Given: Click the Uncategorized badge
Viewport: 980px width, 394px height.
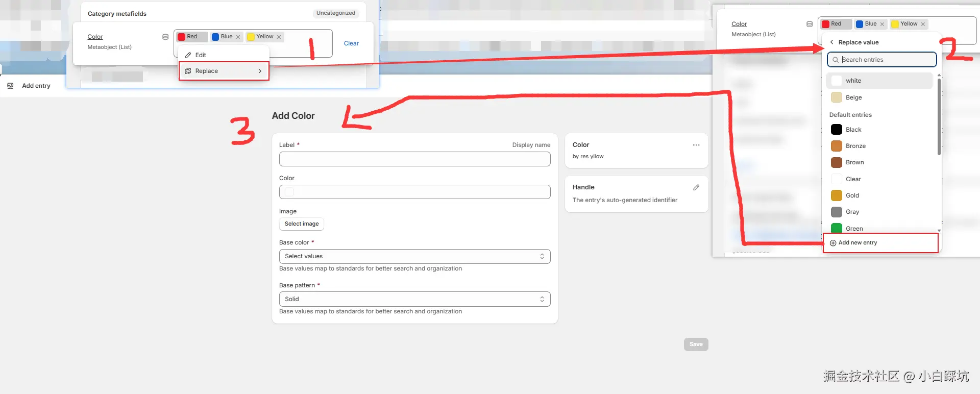Looking at the screenshot, I should coord(336,13).
